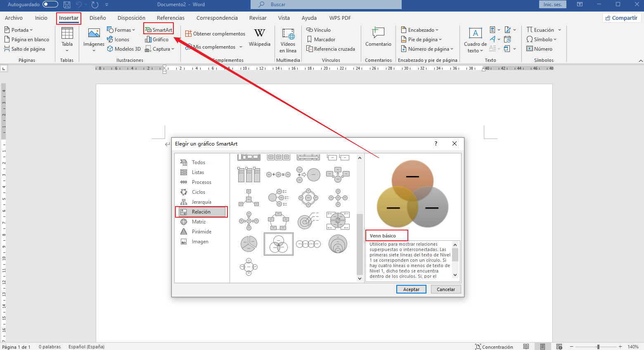Choose the stacked Venn layout thumbnail
This screenshot has height=350, width=644.
(338, 244)
